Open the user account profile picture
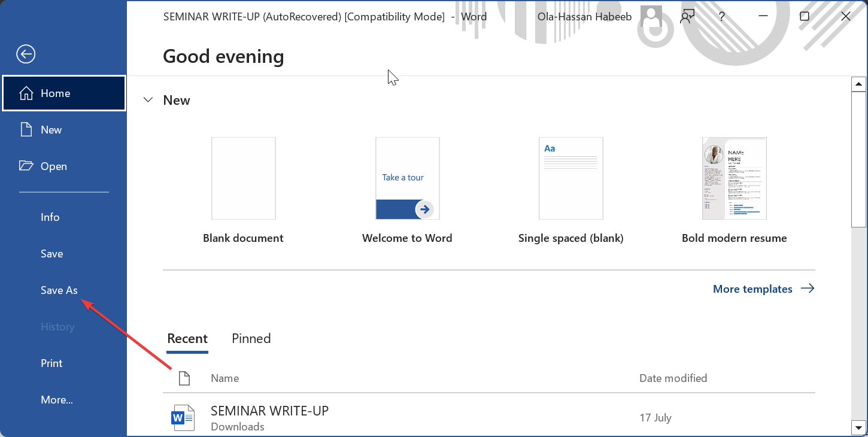This screenshot has width=868, height=437. click(x=651, y=17)
